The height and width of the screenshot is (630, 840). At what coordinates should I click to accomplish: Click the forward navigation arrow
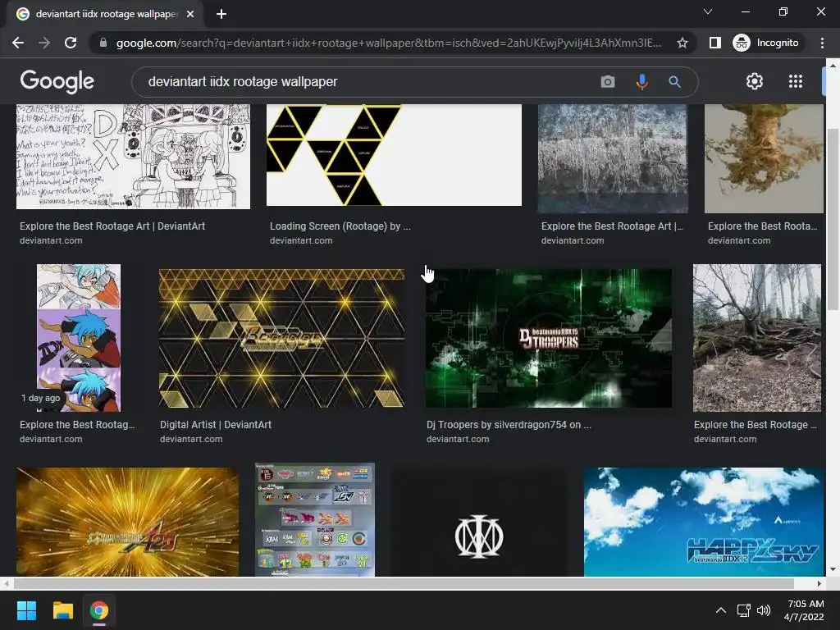44,43
